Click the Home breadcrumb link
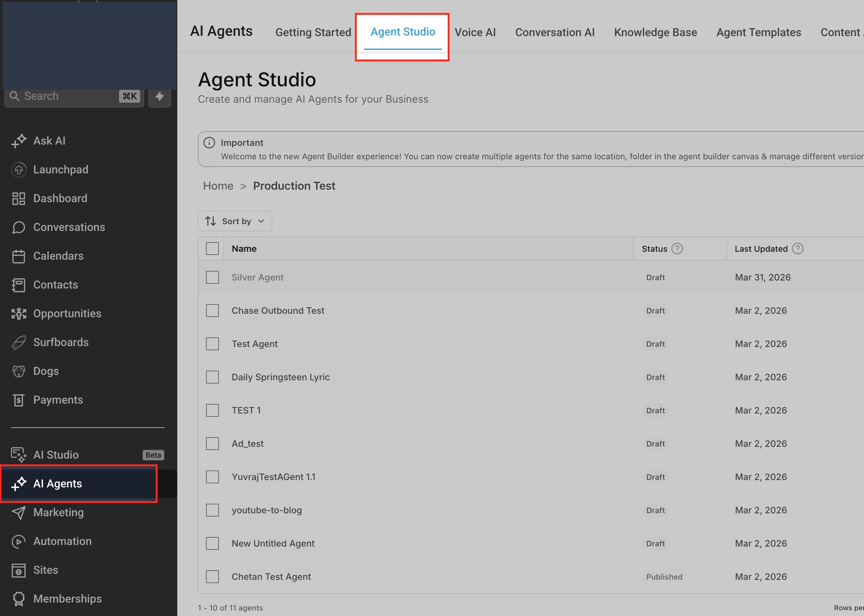The height and width of the screenshot is (616, 864). [218, 186]
